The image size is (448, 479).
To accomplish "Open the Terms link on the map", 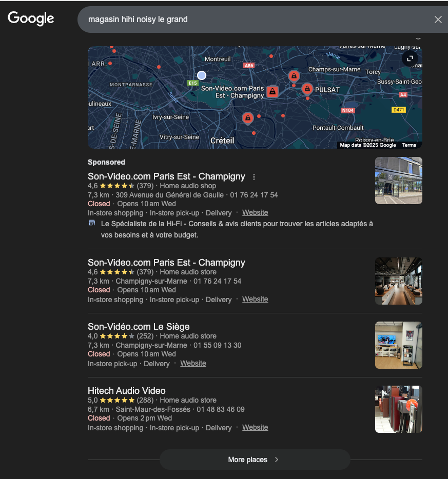I will (x=409, y=145).
